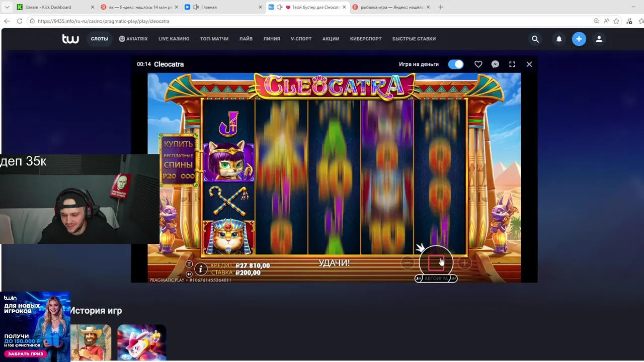Open the slot info (i) button

200,269
